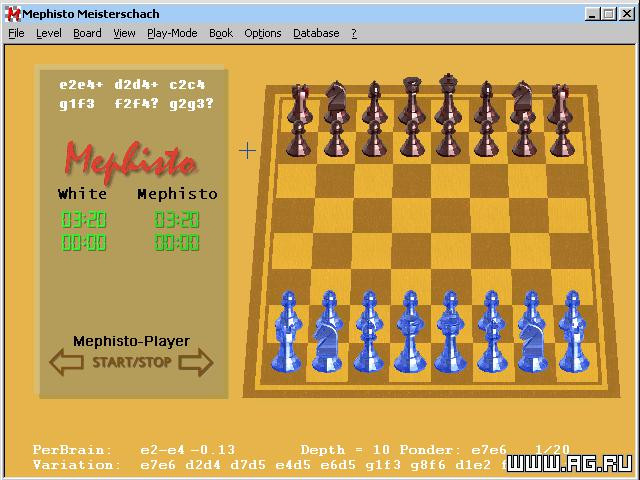This screenshot has width=640, height=480.
Task: Select the black knight on b8
Action: tap(337, 102)
